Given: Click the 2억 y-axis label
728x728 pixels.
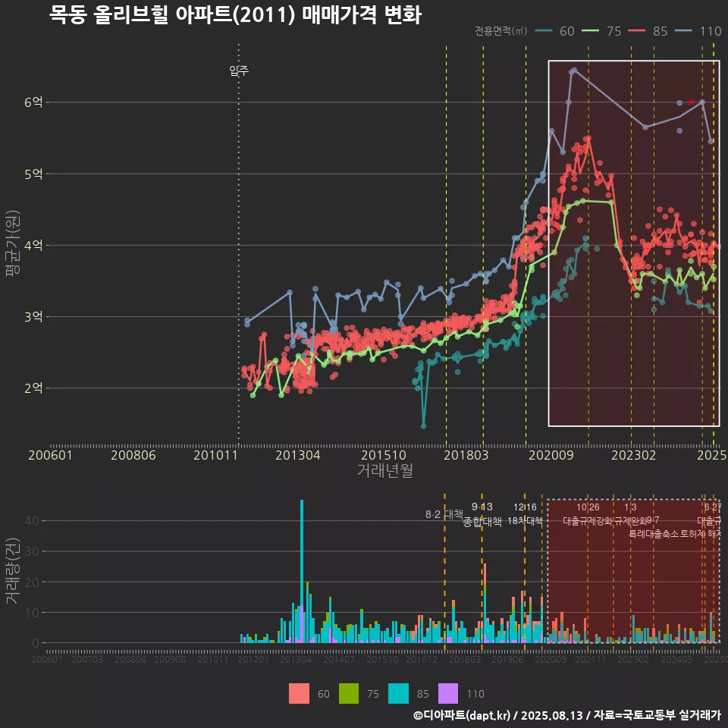Looking at the screenshot, I should point(33,388).
